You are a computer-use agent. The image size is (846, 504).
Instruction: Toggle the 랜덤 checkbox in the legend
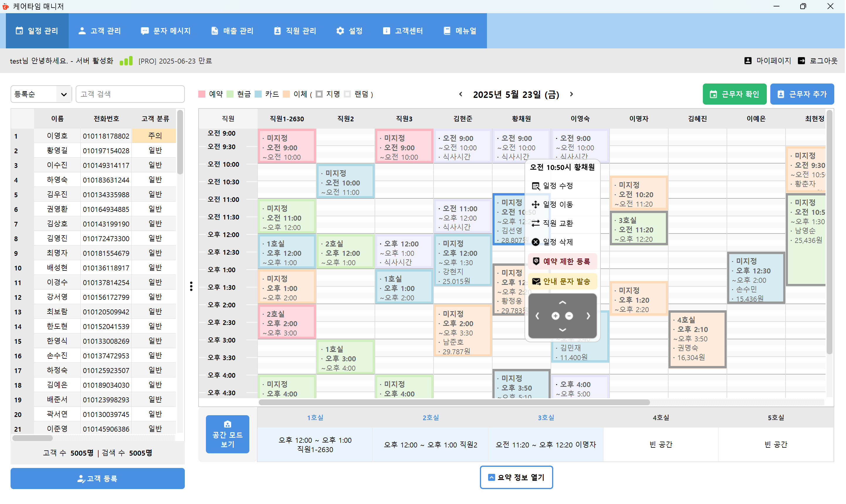[x=347, y=94]
